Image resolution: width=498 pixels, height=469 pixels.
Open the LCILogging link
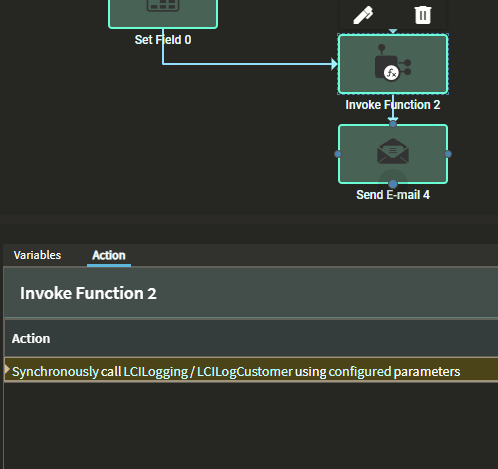[x=156, y=371]
